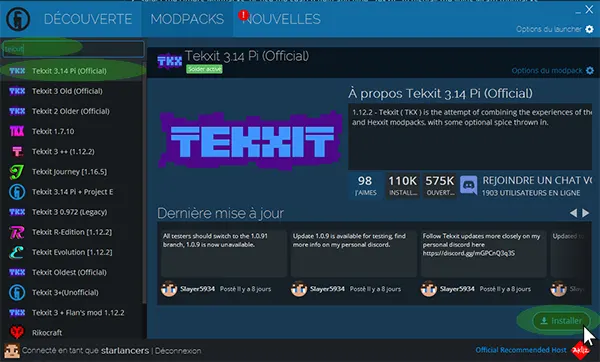
Task: Click the Discord icon
Action: point(469,185)
